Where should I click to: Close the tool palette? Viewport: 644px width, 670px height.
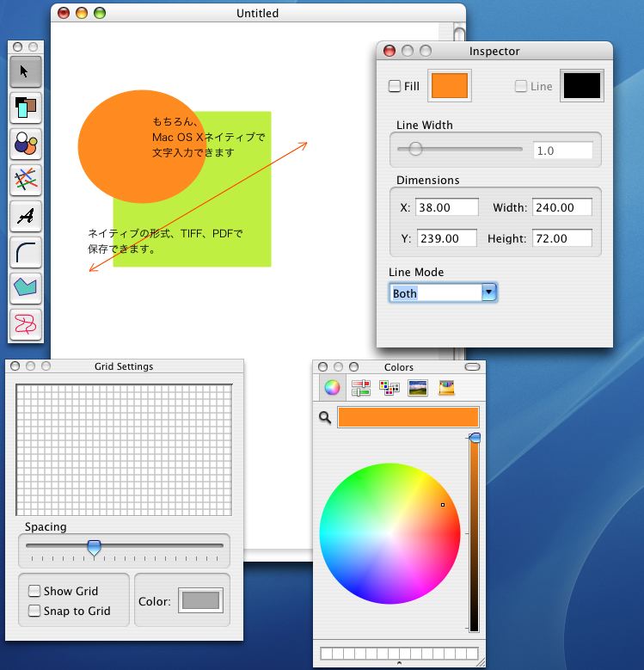tap(17, 46)
